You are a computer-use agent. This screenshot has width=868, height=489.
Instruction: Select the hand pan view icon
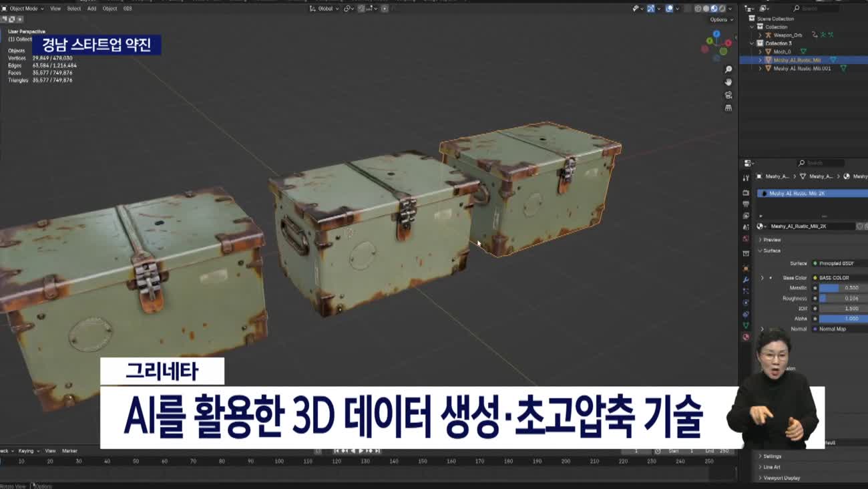point(728,82)
